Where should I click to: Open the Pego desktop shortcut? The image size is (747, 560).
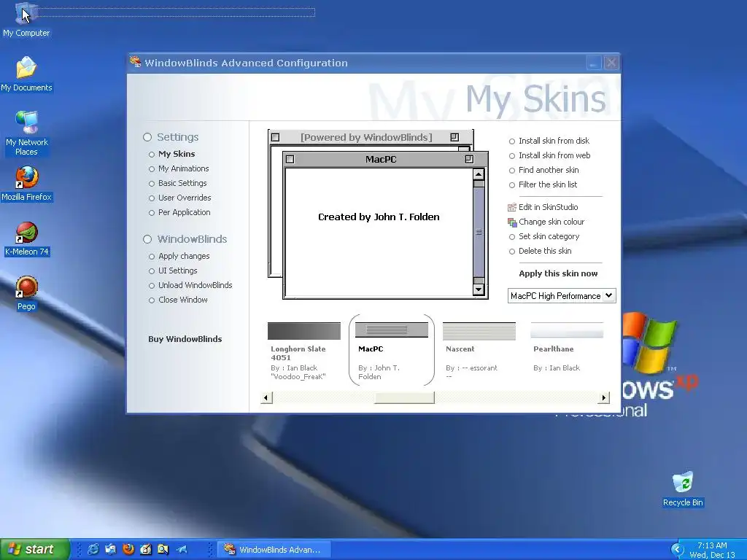click(x=26, y=293)
